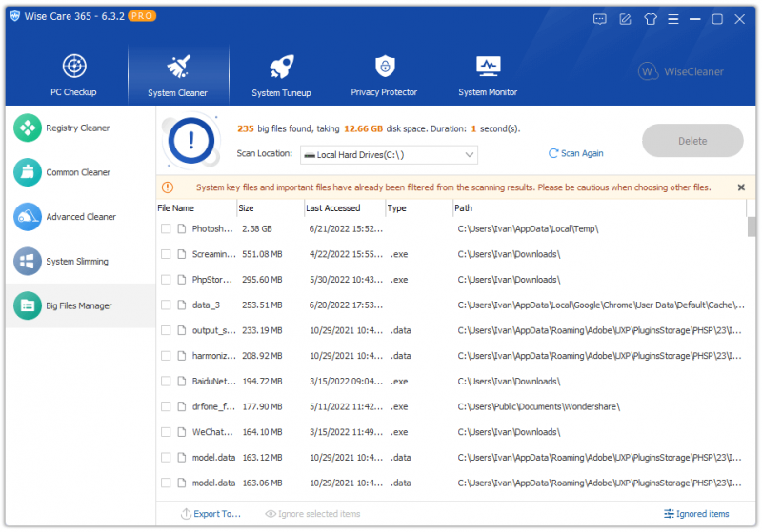This screenshot has width=762, height=532.
Task: Click Ignore selected items
Action: coord(312,514)
